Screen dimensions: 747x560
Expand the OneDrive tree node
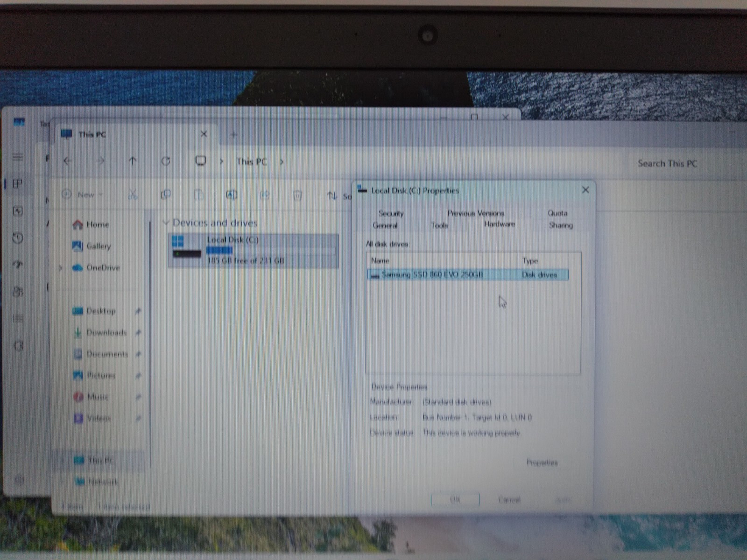point(61,268)
